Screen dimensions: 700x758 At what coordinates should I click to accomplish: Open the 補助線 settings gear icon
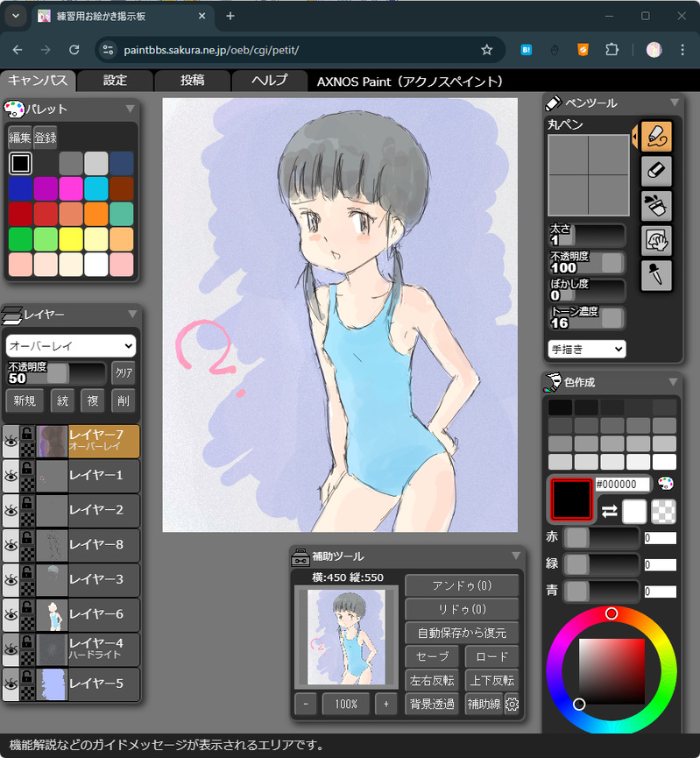click(512, 705)
